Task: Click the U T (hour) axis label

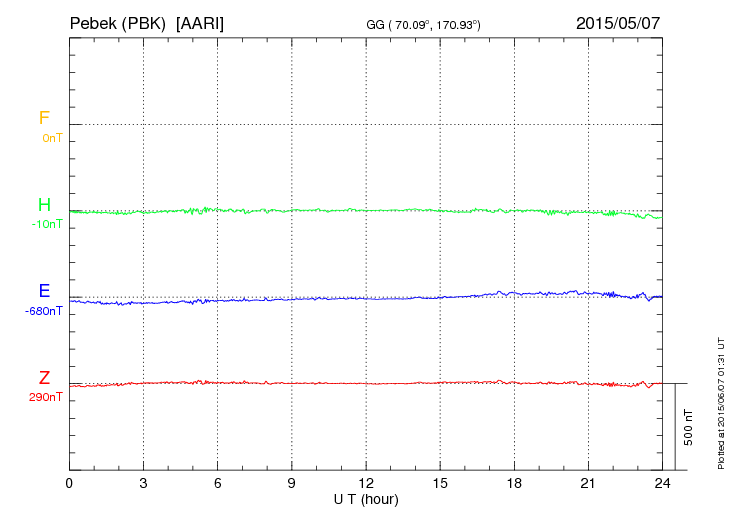Action: [x=366, y=498]
